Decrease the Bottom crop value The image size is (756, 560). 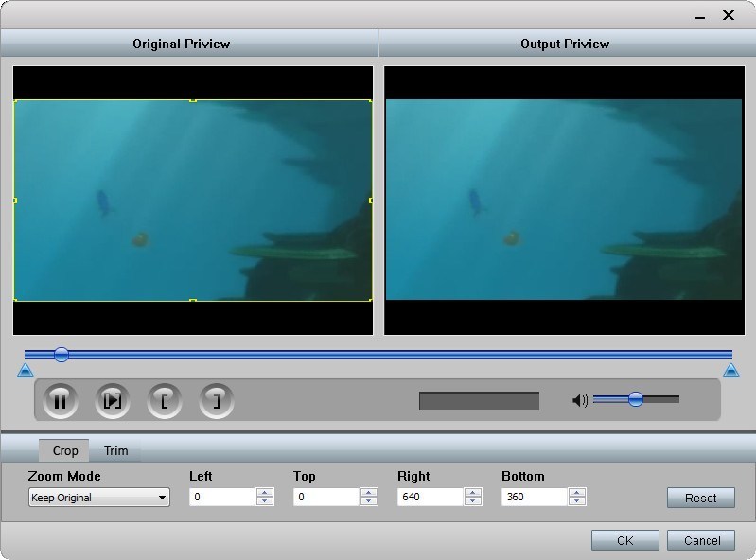click(577, 501)
